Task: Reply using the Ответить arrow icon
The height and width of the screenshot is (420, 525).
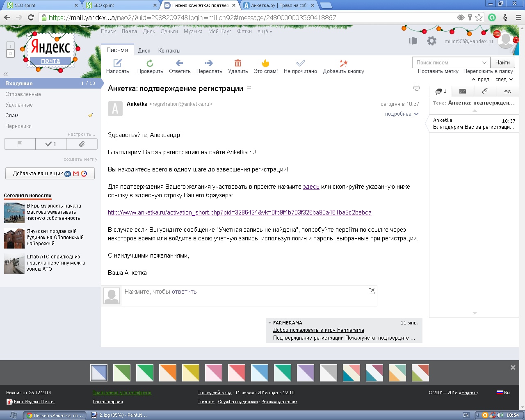Action: click(180, 63)
